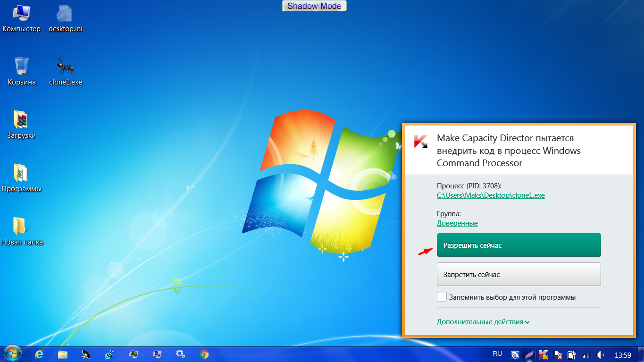Open Internet Explorer from the taskbar
Viewport: 644px width, 362px height.
40,354
